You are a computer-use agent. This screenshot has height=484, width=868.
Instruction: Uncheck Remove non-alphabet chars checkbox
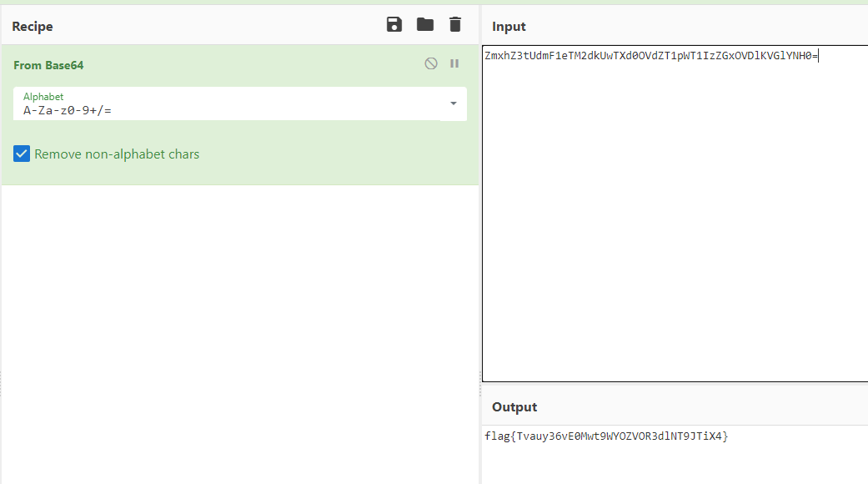pos(22,154)
